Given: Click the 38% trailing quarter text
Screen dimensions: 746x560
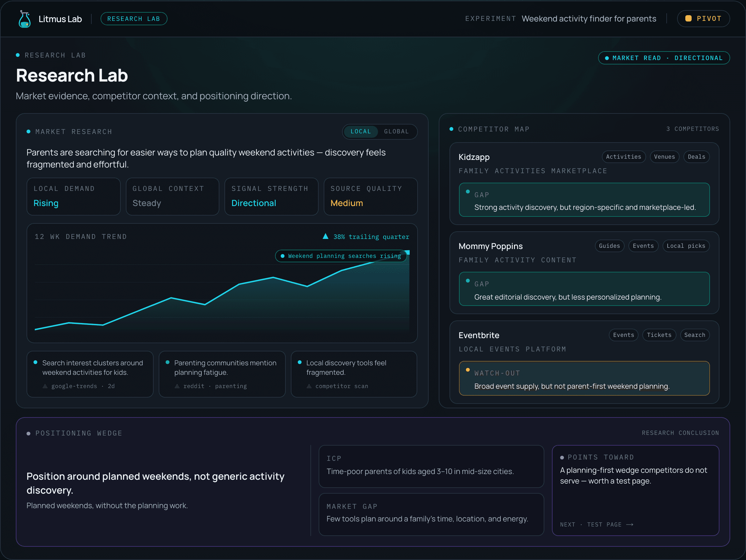Looking at the screenshot, I should click(371, 237).
